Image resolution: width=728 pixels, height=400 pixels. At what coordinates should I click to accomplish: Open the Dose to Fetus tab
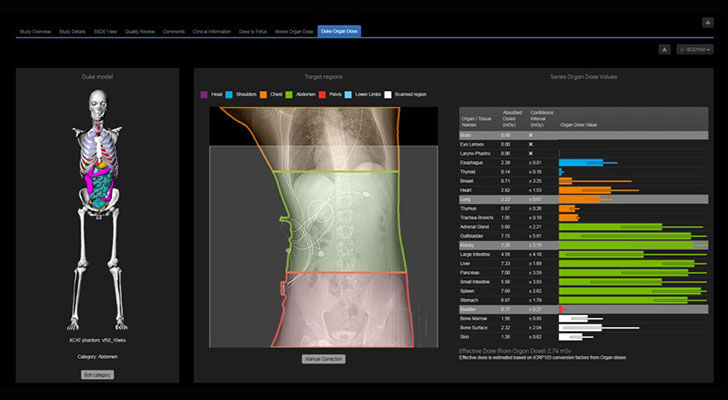253,32
